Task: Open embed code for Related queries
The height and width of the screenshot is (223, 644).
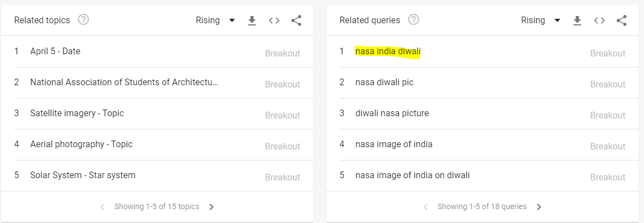Action: [x=599, y=20]
